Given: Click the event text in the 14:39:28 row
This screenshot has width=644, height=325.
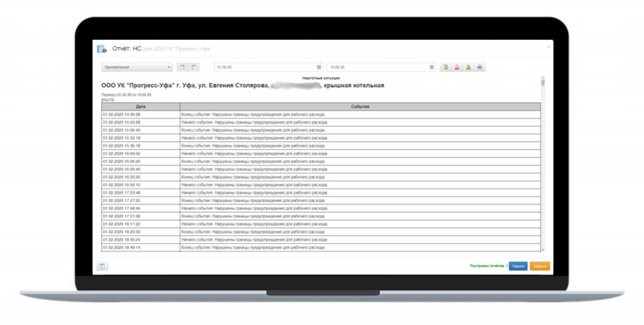Looking at the screenshot, I should click(253, 115).
